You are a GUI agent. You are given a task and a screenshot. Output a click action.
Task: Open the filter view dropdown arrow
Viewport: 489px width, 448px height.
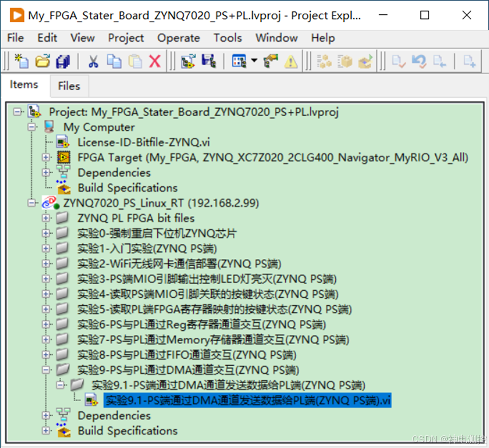tap(254, 60)
